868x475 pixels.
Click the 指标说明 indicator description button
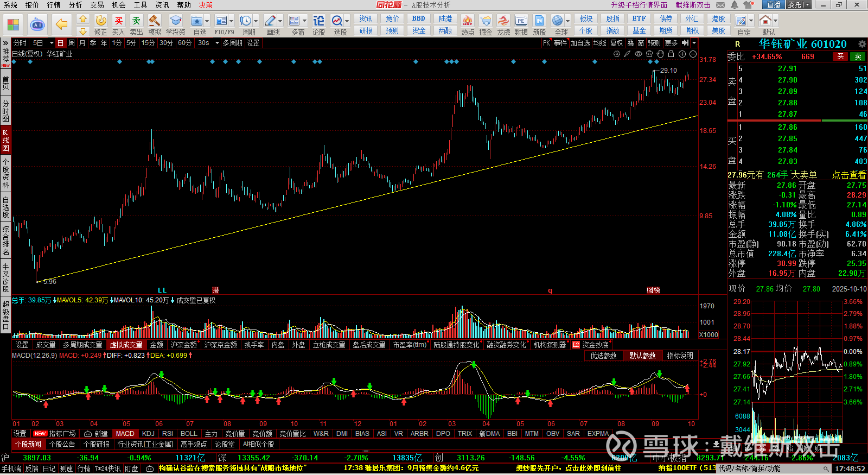(x=680, y=356)
